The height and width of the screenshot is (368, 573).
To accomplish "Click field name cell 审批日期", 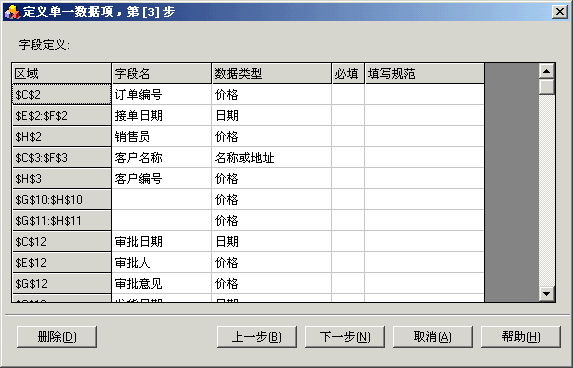I will [x=162, y=242].
